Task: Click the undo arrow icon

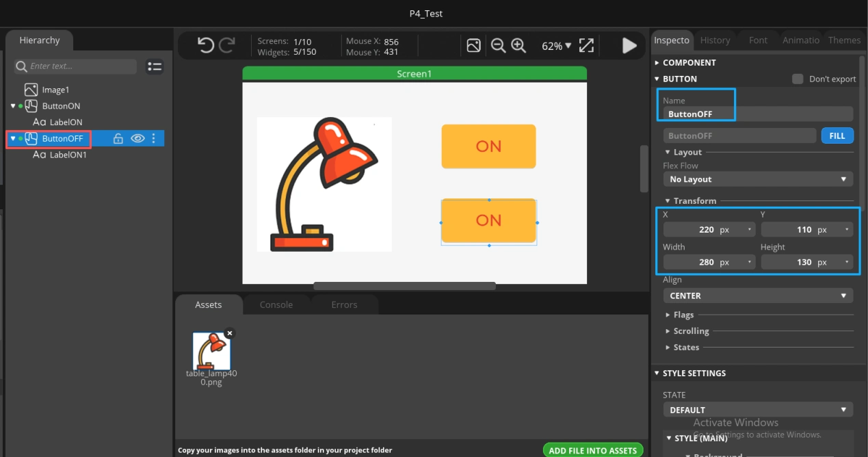Action: [x=205, y=46]
